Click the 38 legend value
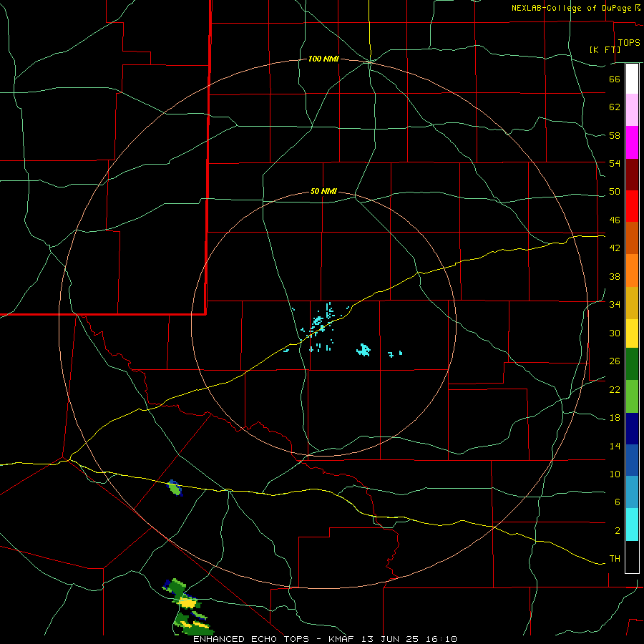This screenshot has height=644, width=644. (x=615, y=277)
